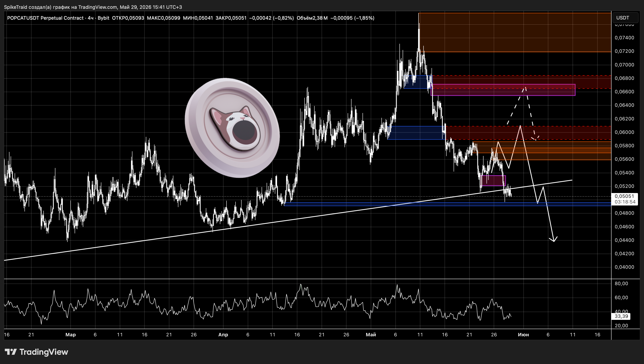Click the МАКС0,05099 high value
644x364 pixels.
point(164,18)
